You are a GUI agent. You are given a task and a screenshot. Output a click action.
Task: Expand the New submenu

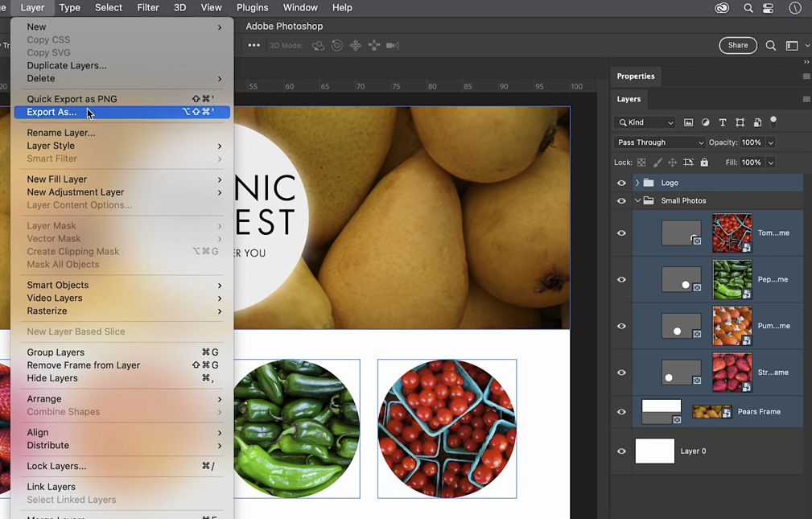(x=122, y=27)
